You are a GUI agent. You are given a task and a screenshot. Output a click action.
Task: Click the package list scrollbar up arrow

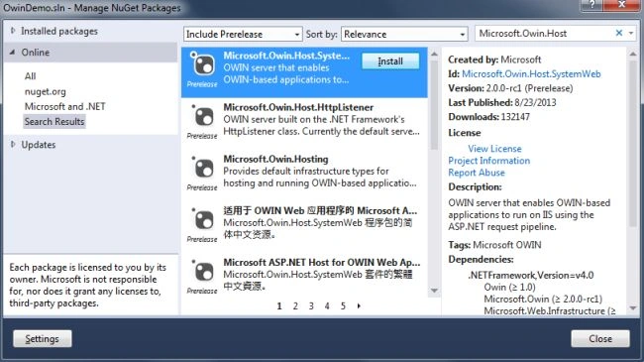click(434, 54)
